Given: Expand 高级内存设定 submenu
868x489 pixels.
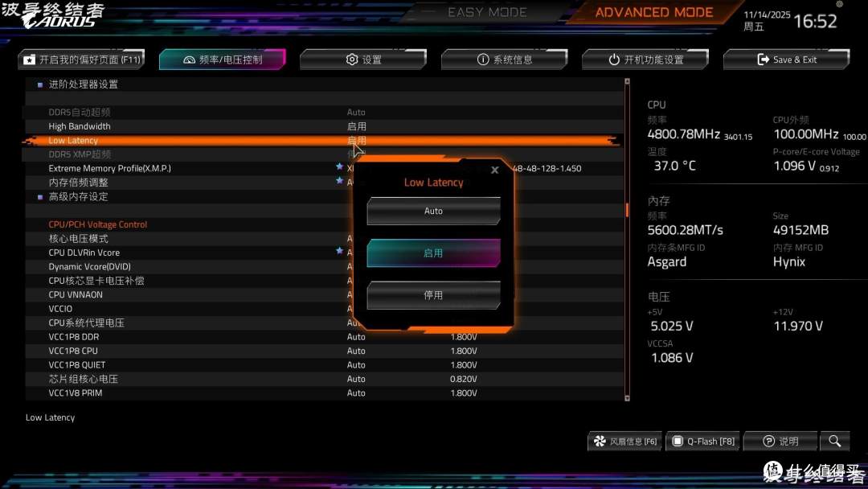Looking at the screenshot, I should (x=78, y=196).
